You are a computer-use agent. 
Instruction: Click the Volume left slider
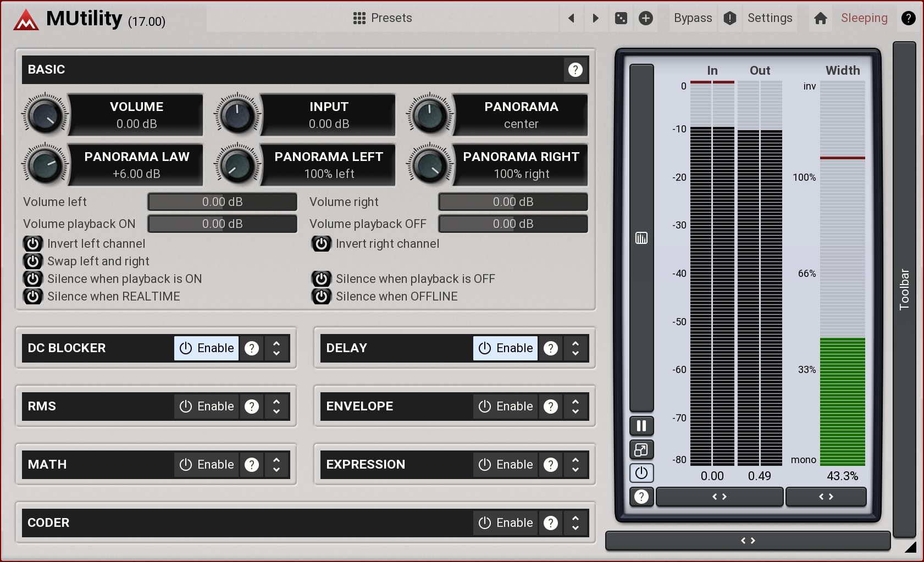(222, 202)
